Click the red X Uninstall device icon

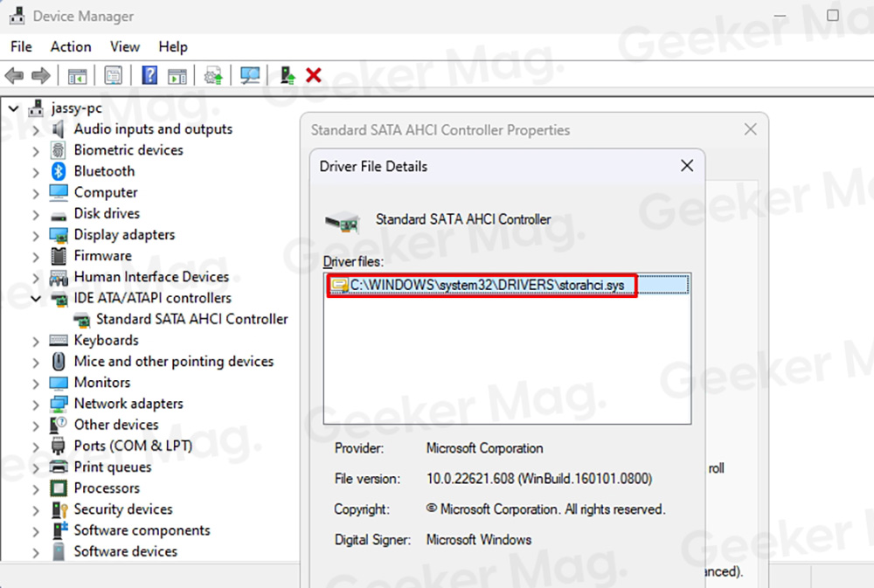point(314,75)
